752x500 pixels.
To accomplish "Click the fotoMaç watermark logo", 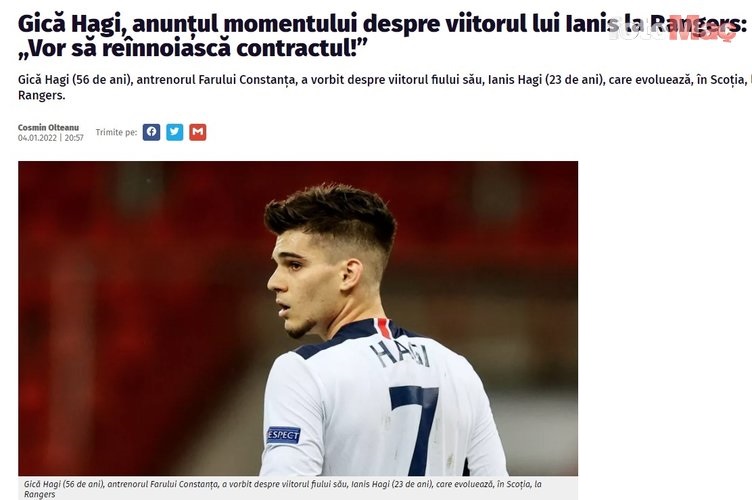I will coord(672,29).
